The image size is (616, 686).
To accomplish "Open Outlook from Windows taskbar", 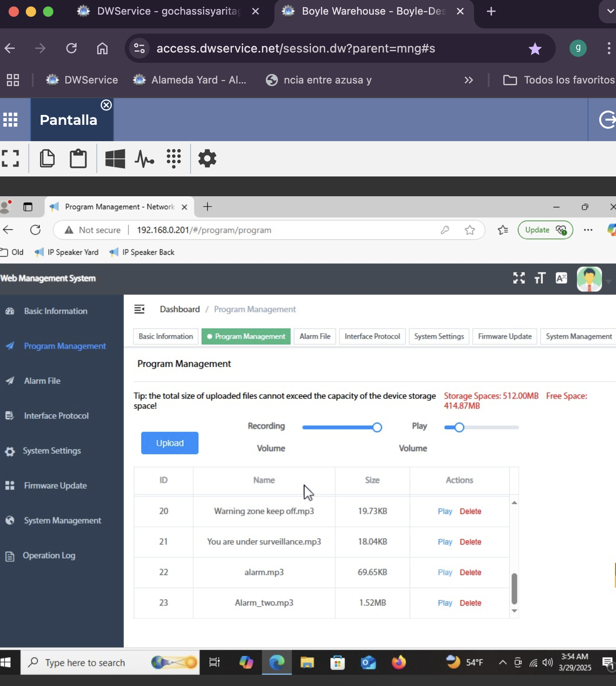I will pos(368,662).
